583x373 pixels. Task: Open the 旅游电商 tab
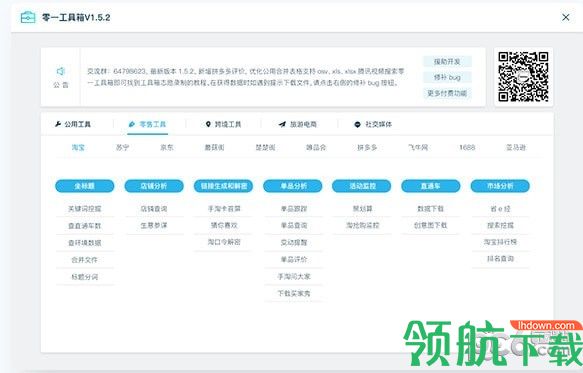pos(297,124)
